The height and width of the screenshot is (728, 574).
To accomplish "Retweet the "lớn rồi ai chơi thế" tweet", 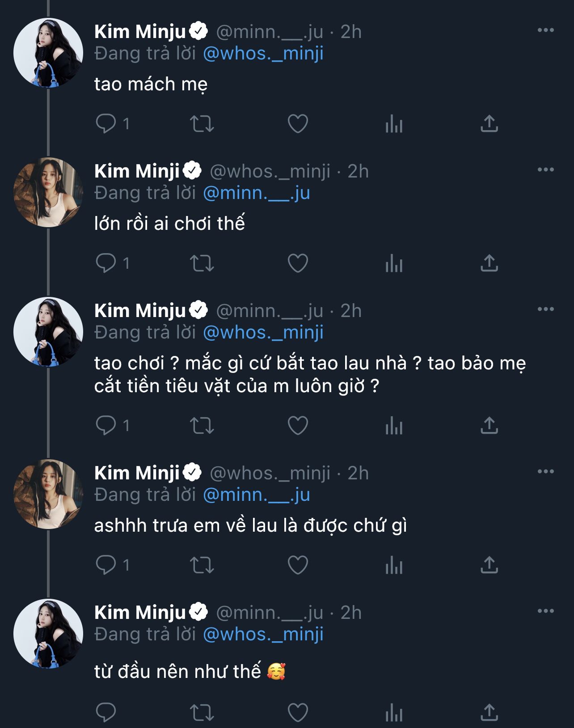I will tap(202, 263).
